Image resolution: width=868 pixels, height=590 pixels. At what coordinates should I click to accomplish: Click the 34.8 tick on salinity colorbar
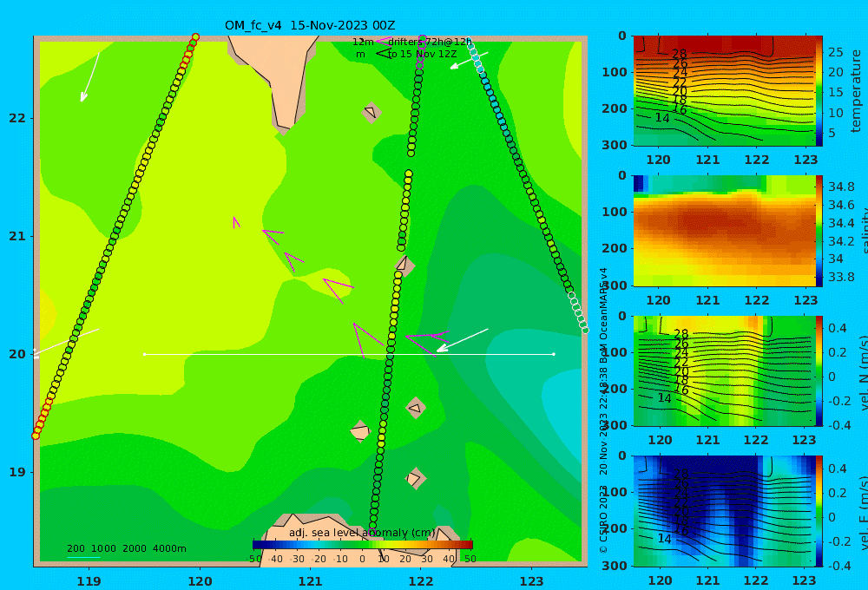pyautogui.click(x=841, y=187)
